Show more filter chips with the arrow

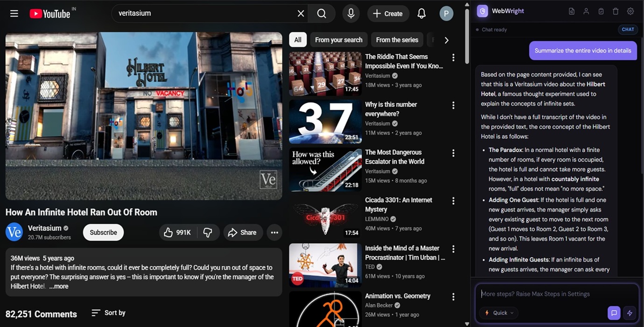point(446,40)
